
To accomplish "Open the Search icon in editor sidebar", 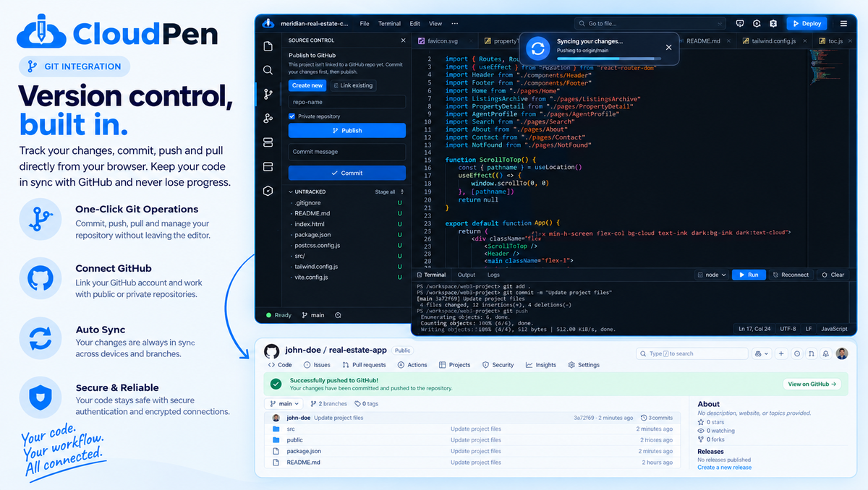I will pos(268,70).
